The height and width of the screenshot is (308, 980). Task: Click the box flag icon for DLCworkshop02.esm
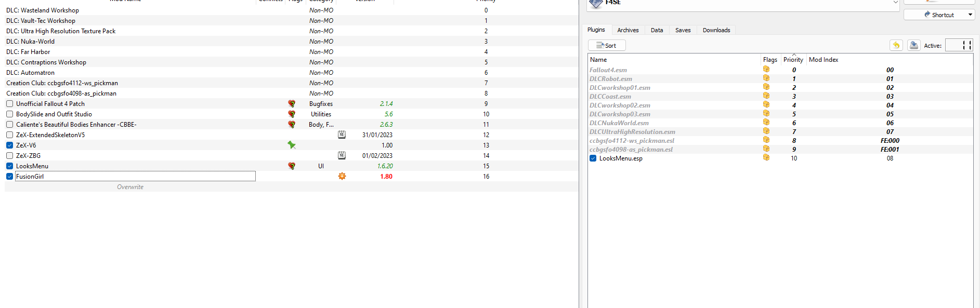[766, 104]
